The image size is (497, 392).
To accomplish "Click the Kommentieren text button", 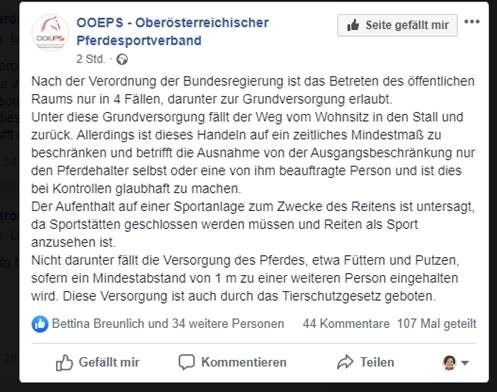I will (244, 362).
